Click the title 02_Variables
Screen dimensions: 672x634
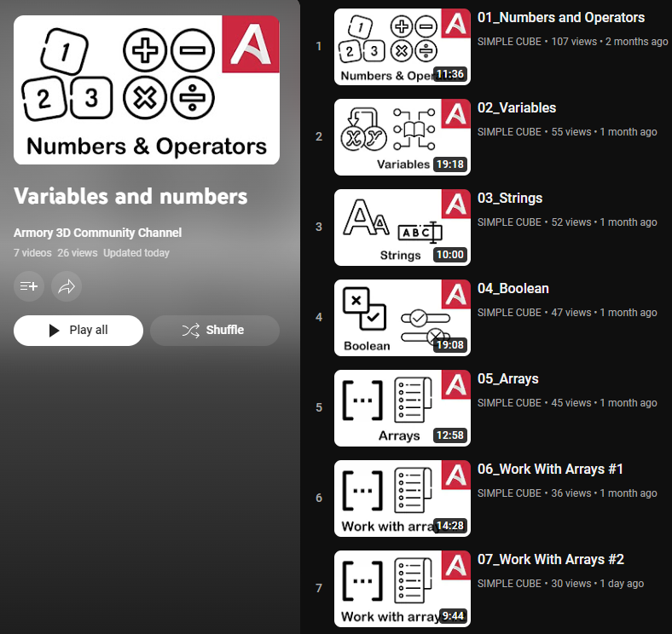[517, 108]
